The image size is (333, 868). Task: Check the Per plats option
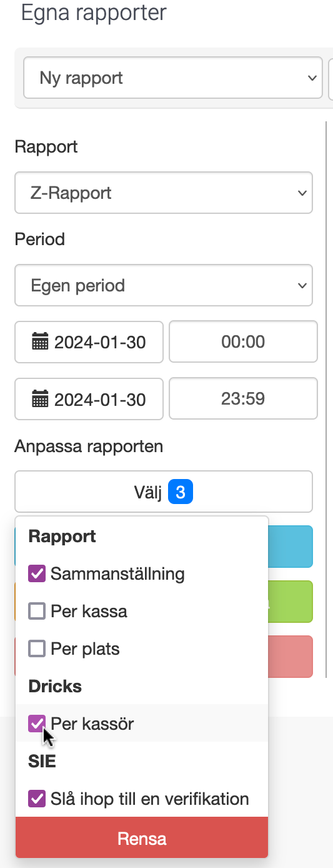(37, 648)
